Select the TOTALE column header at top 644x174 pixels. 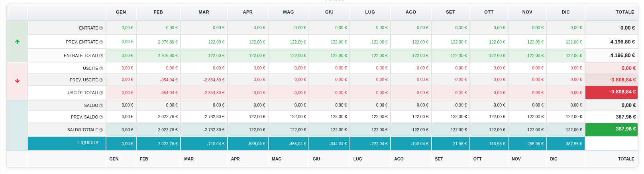(624, 12)
